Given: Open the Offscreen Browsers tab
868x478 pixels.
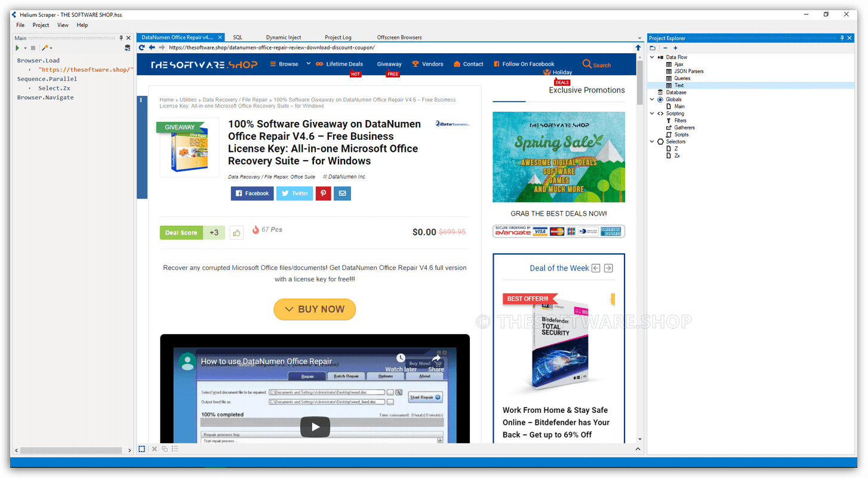Looking at the screenshot, I should (x=399, y=37).
